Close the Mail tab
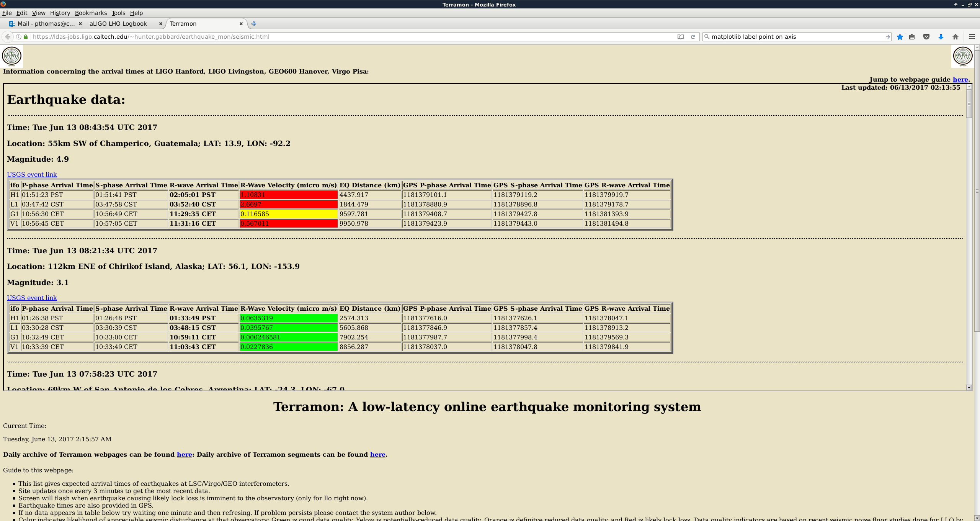This screenshot has width=980, height=521. 80,24
